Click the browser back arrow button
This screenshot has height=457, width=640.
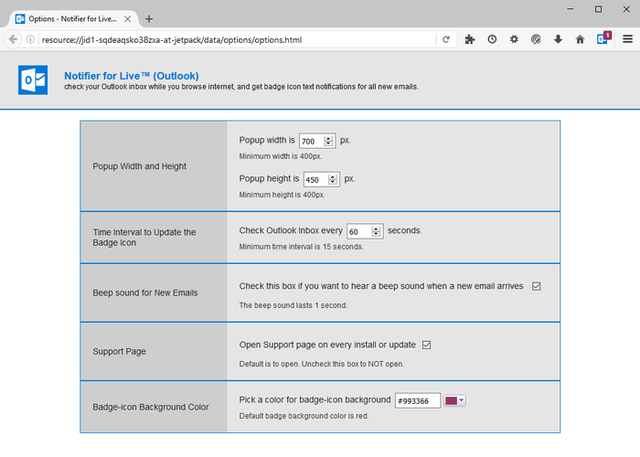(13, 40)
